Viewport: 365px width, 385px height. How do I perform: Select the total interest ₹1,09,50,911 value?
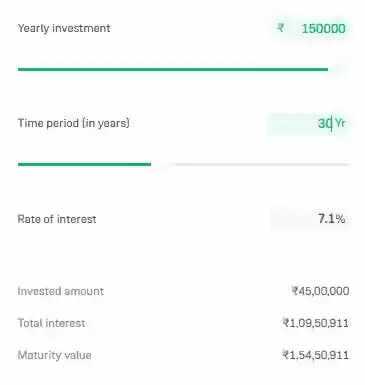pyautogui.click(x=315, y=323)
